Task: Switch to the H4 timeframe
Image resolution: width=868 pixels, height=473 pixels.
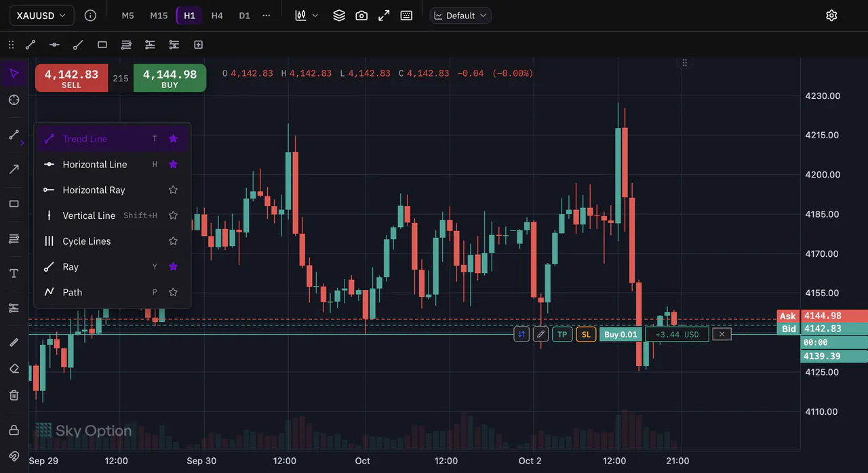Action: (x=217, y=15)
